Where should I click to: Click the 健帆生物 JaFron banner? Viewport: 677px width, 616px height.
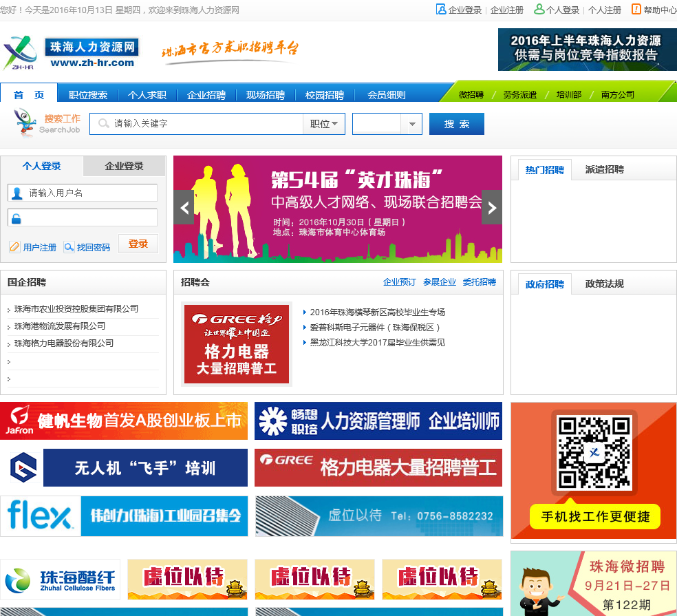click(124, 421)
